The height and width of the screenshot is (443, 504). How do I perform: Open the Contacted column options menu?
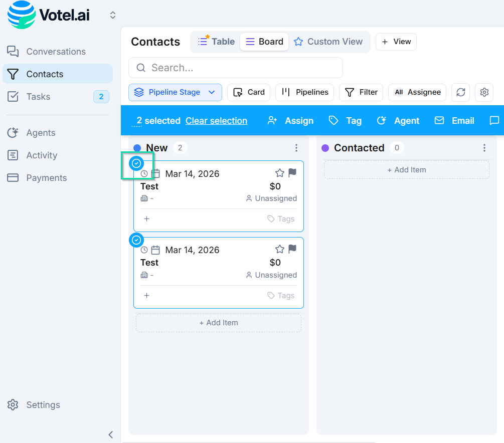pos(484,147)
